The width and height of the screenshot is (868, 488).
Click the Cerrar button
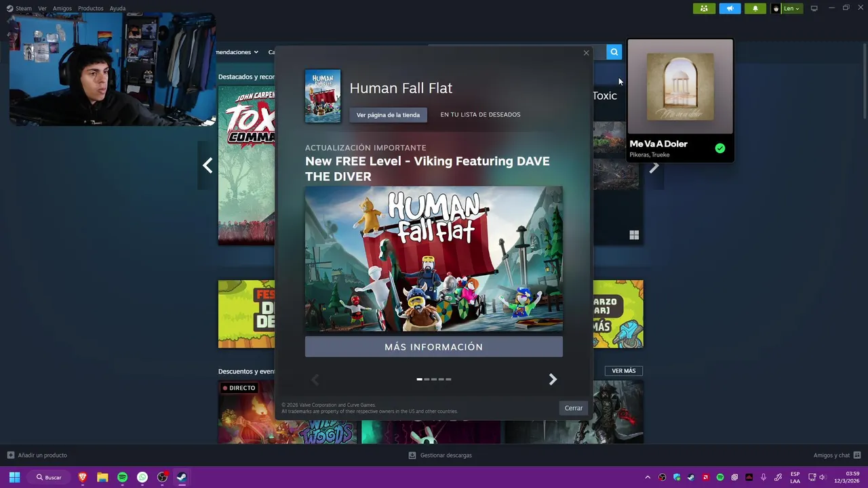(574, 408)
